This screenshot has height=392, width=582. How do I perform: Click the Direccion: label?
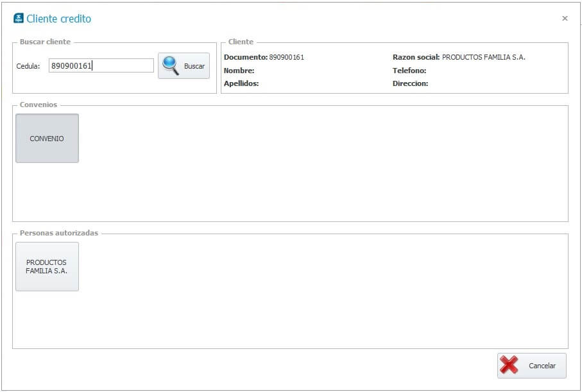[x=411, y=83]
